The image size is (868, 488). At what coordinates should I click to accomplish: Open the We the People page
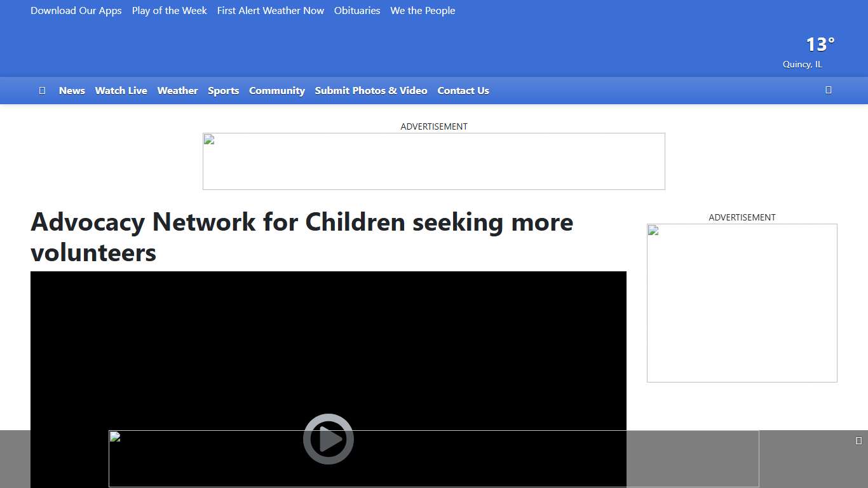422,10
